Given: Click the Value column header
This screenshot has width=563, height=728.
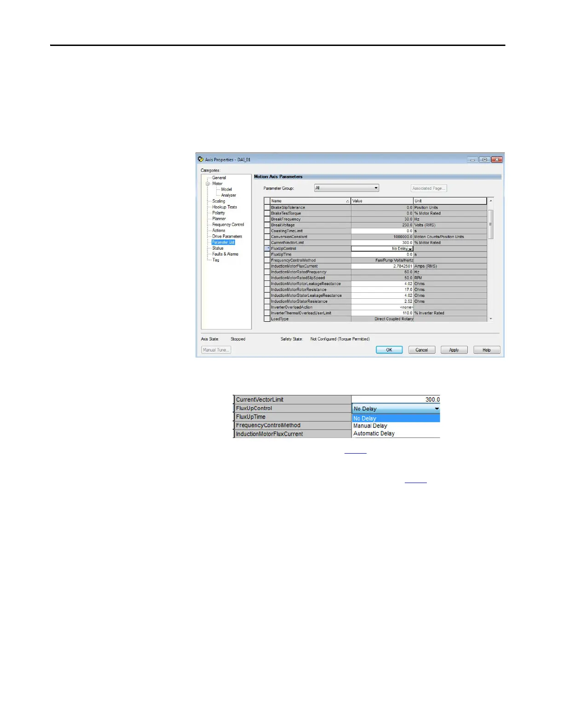Looking at the screenshot, I should 382,201.
